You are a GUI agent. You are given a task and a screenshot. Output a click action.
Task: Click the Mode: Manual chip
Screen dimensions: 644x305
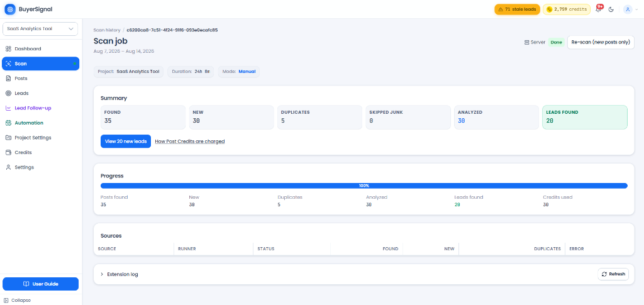tap(238, 72)
